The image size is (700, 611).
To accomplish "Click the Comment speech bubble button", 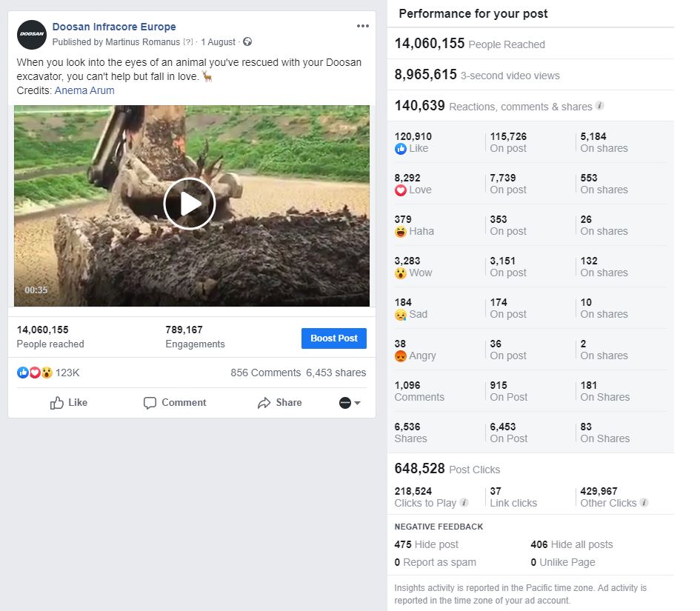I will click(175, 403).
